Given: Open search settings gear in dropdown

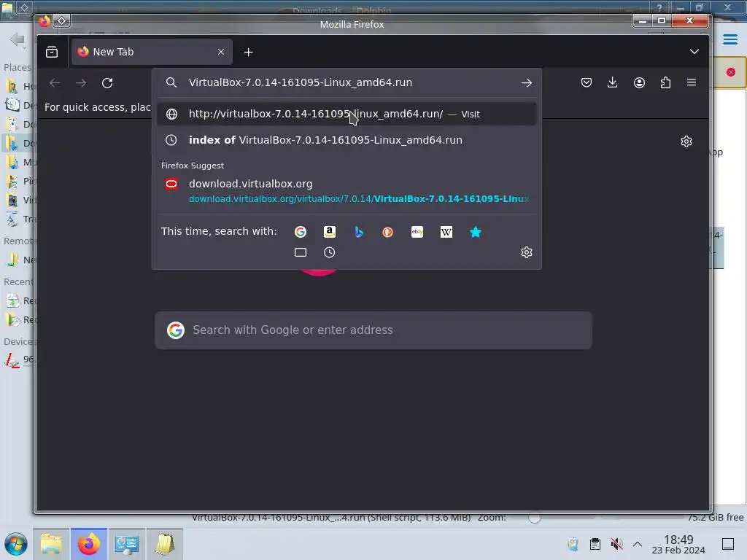Looking at the screenshot, I should pyautogui.click(x=526, y=252).
